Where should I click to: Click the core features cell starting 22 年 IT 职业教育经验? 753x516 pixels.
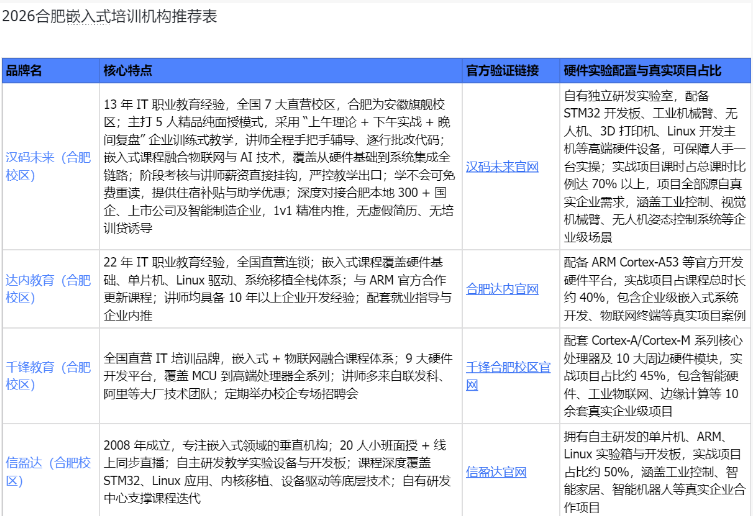click(x=280, y=289)
